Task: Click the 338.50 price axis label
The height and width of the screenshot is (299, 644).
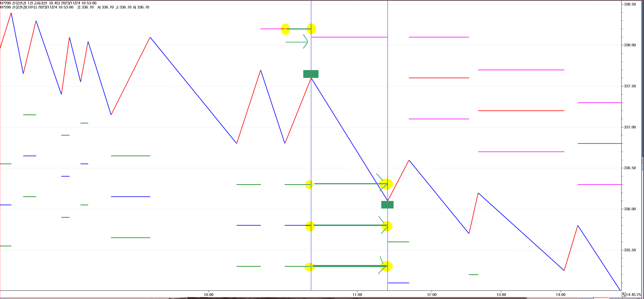Action: pos(630,4)
